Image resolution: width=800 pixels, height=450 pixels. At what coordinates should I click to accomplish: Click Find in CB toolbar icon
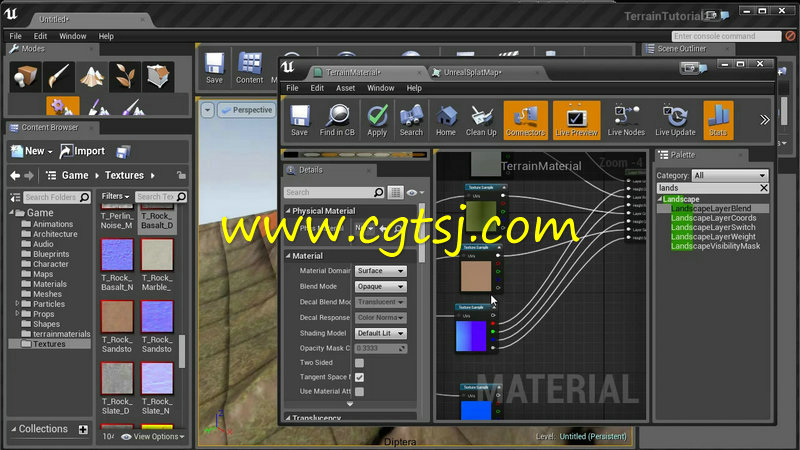click(x=337, y=120)
